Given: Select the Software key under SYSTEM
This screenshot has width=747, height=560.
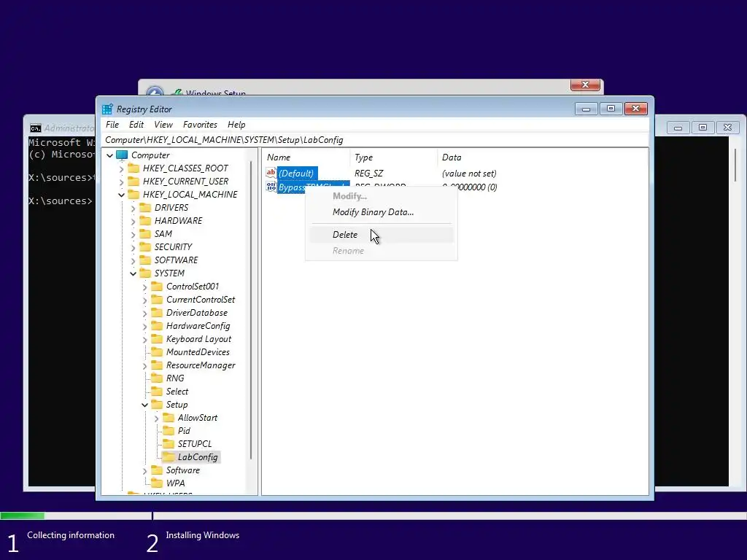Looking at the screenshot, I should (x=183, y=470).
